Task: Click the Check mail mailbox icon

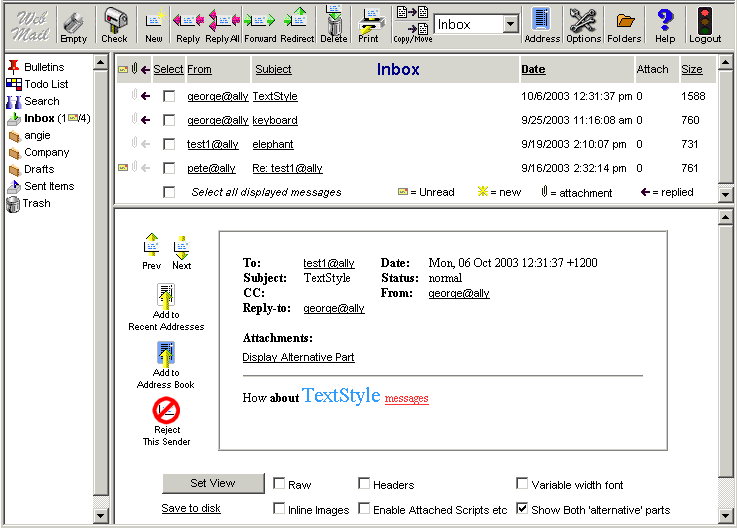Action: click(x=115, y=21)
